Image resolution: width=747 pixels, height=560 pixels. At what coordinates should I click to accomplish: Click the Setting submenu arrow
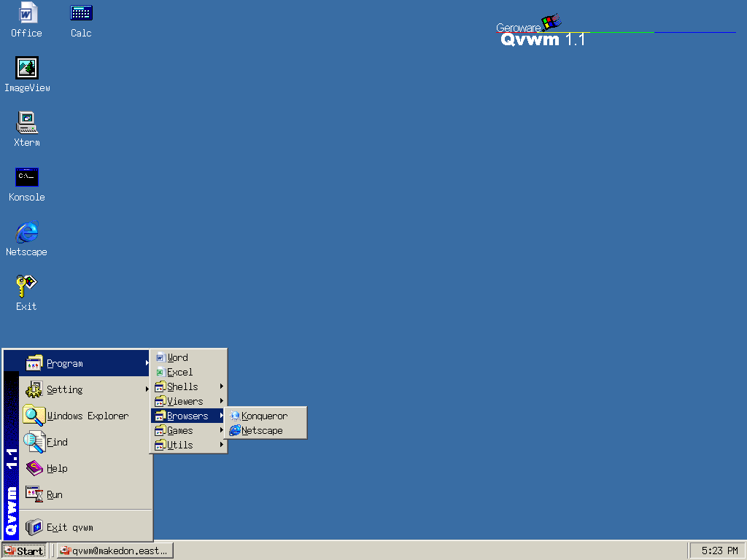pyautogui.click(x=147, y=389)
